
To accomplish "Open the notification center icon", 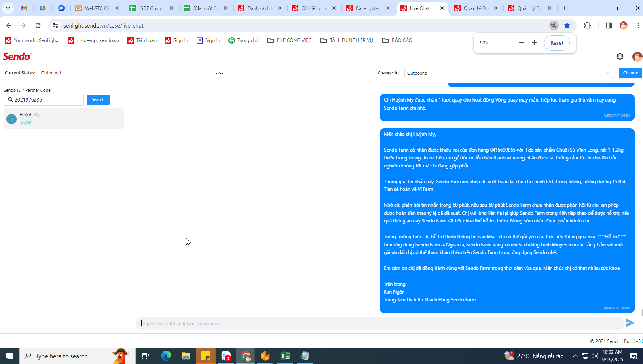I will click(x=634, y=356).
